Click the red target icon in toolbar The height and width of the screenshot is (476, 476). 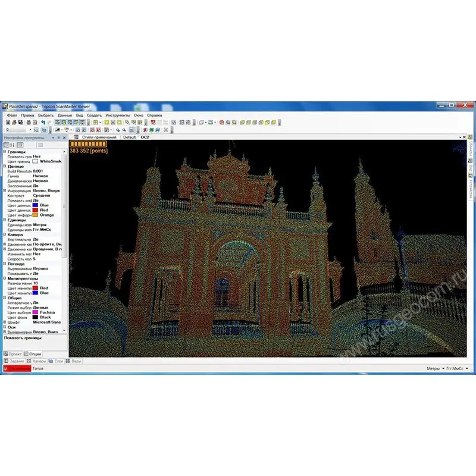[x=221, y=122]
